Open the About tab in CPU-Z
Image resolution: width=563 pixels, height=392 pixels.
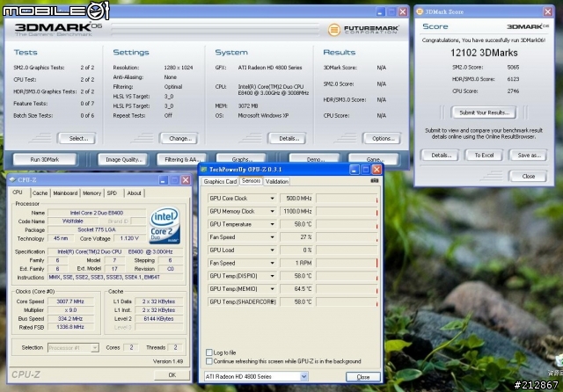(135, 193)
